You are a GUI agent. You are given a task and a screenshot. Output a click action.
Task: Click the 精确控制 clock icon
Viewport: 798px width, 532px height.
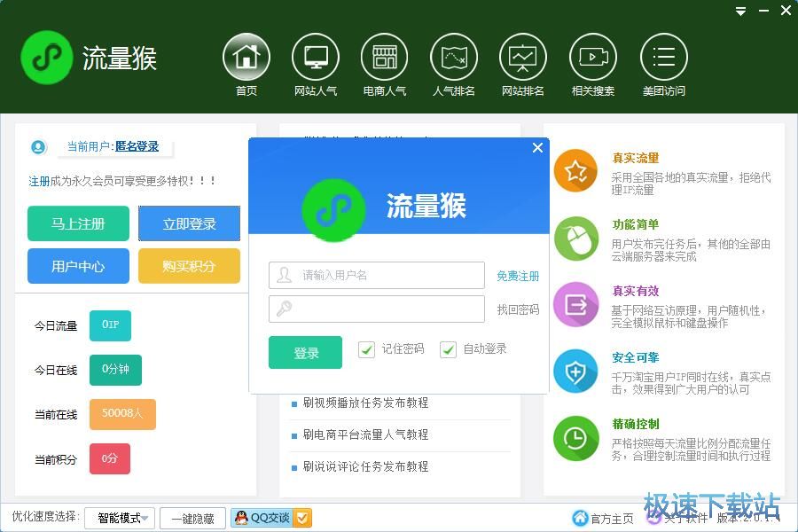click(576, 438)
